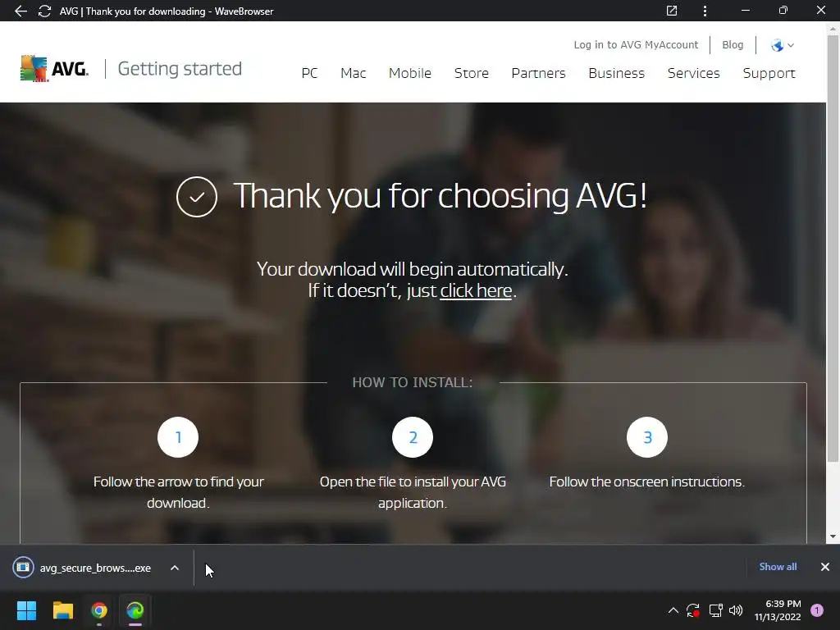Visit the AVG Blog link

click(733, 45)
